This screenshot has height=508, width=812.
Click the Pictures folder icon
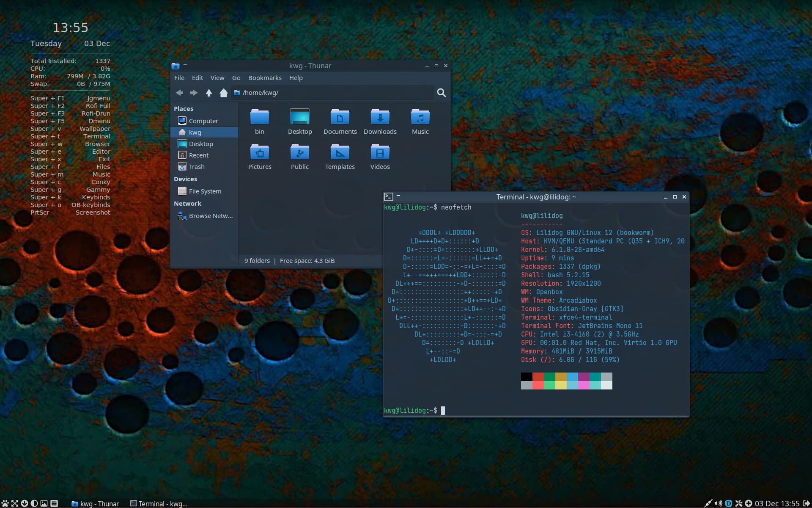(x=260, y=153)
